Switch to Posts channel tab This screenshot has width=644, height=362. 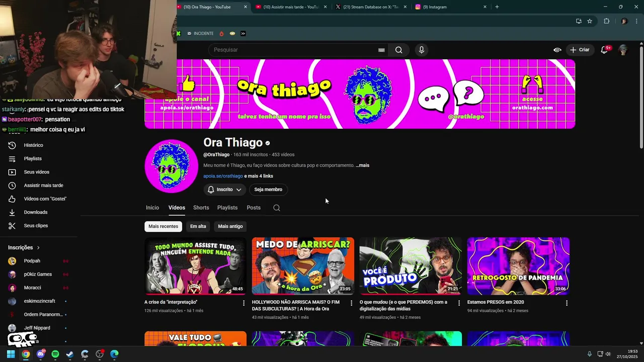pos(254,208)
